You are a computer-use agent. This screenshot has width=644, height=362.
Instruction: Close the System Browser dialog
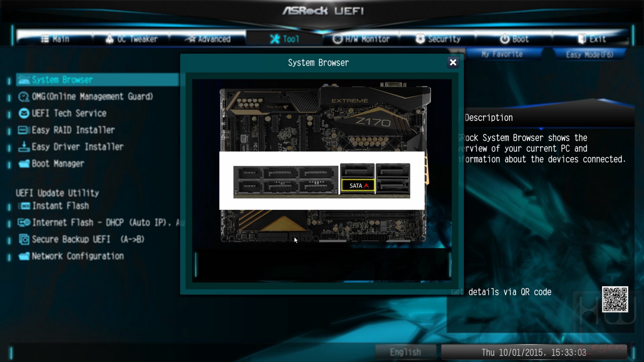[453, 63]
